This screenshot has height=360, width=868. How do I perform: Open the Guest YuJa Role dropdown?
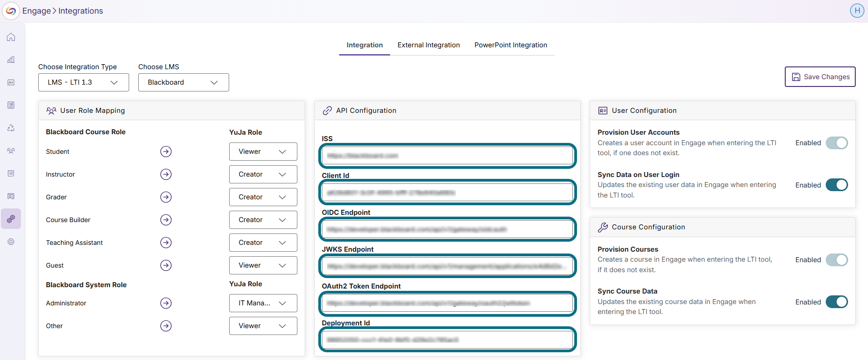[263, 265]
